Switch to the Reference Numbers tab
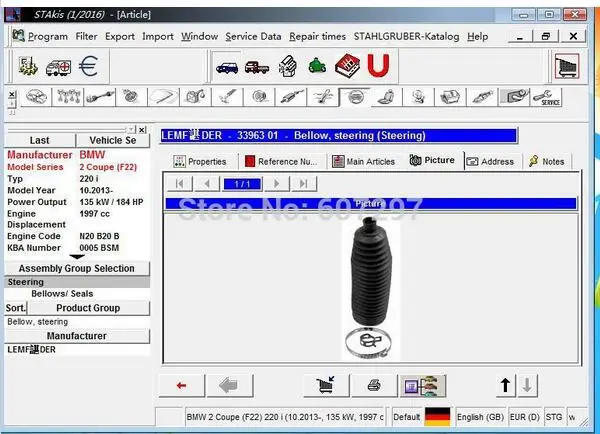The width and height of the screenshot is (600, 434). (x=281, y=162)
